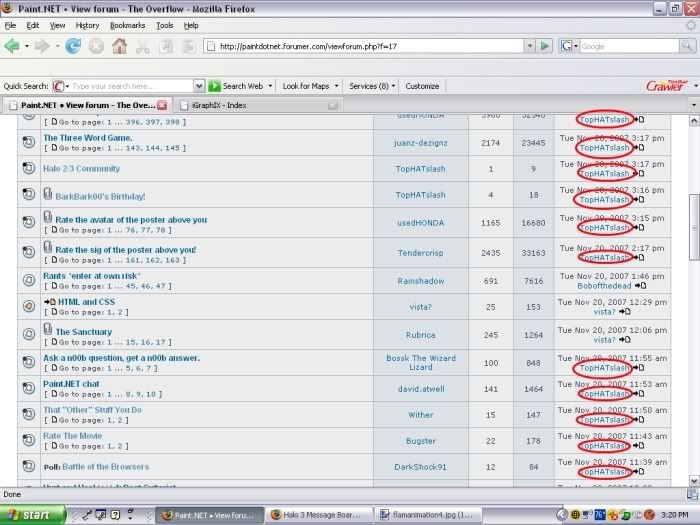Click the scrollbar down arrow

coord(694,481)
